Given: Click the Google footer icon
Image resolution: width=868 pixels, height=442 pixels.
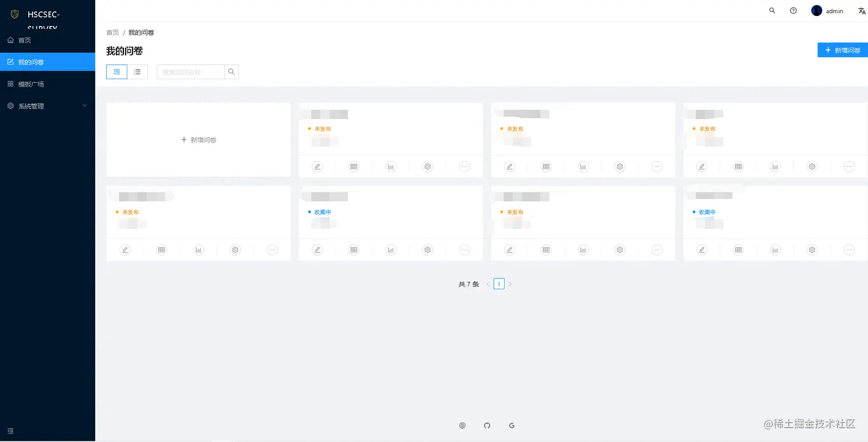Looking at the screenshot, I should pyautogui.click(x=511, y=426).
